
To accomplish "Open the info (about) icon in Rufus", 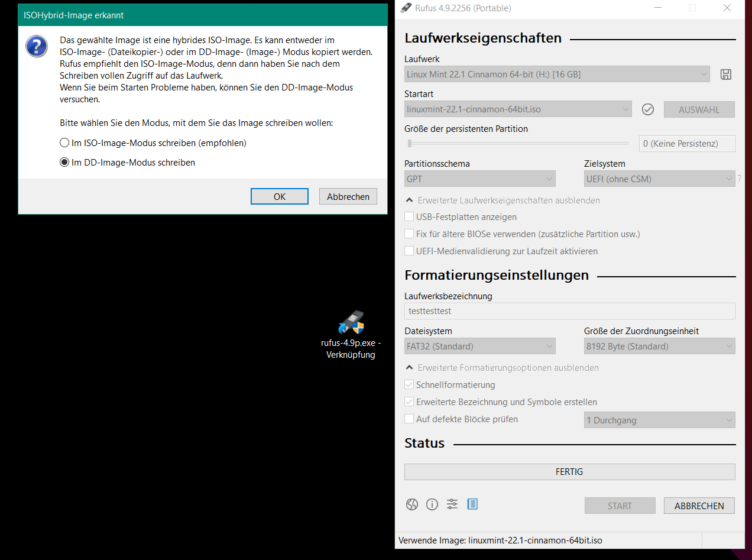I will (x=432, y=504).
